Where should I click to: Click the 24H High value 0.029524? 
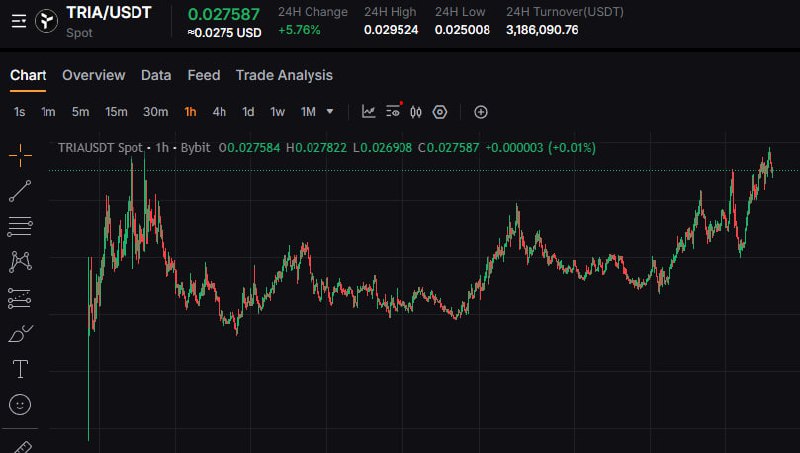(391, 30)
